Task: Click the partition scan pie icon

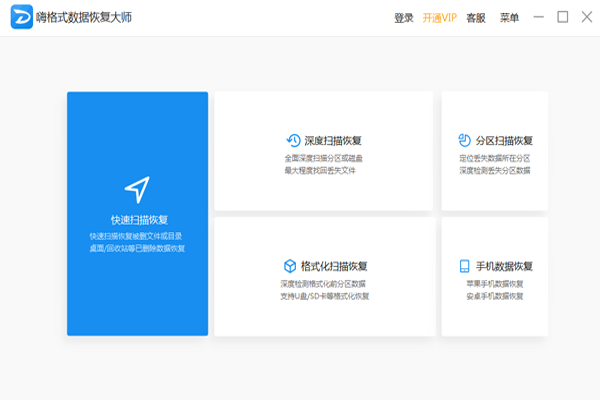Action: [464, 140]
